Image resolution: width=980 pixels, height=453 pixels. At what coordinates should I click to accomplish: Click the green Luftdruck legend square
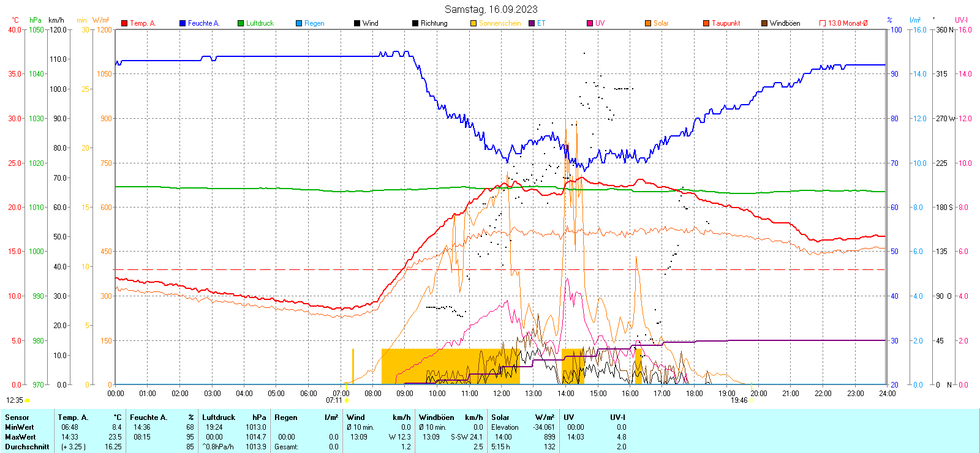[x=241, y=23]
